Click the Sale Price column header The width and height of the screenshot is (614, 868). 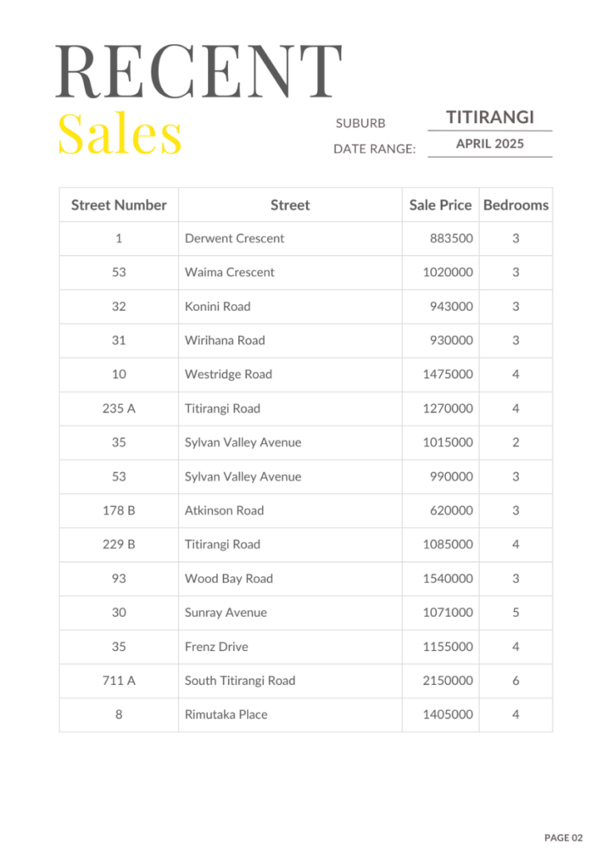pos(440,205)
